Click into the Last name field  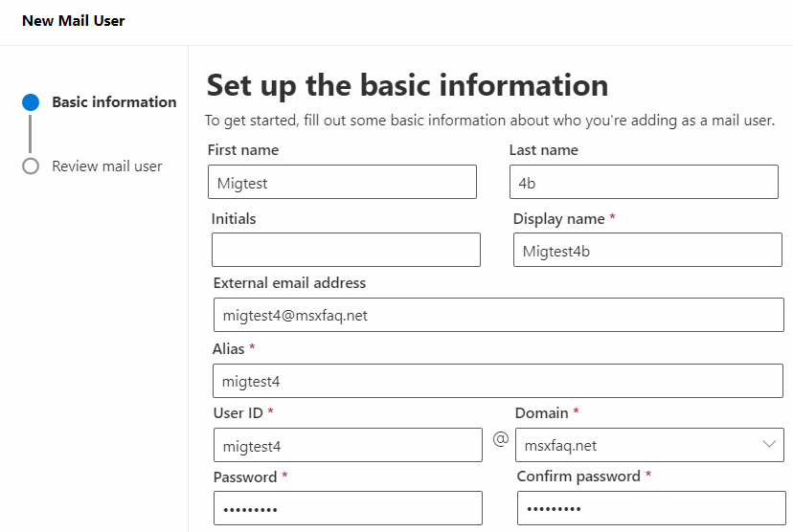tap(644, 182)
